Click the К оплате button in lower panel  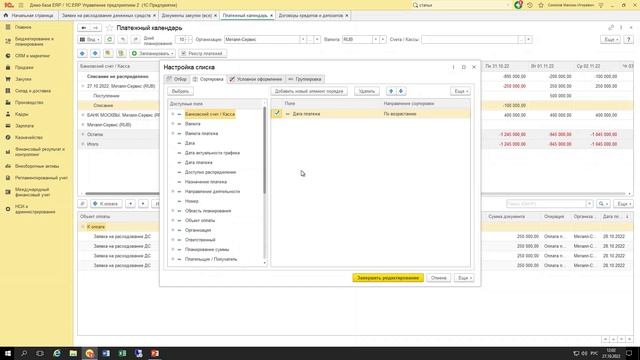tap(106, 204)
